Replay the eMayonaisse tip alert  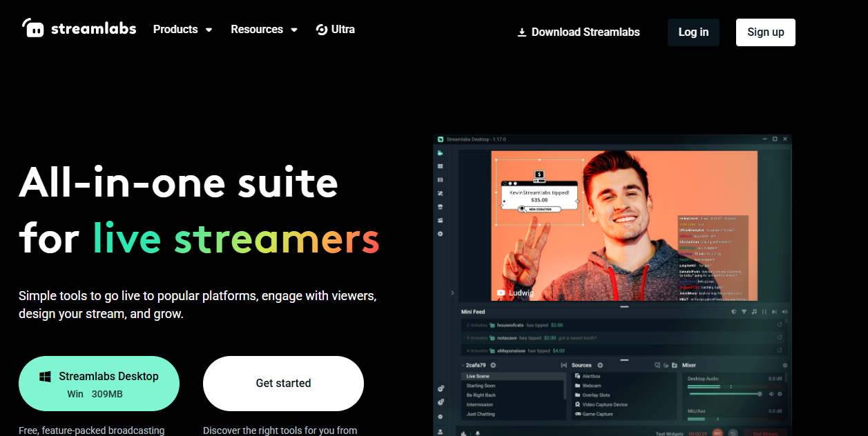click(780, 350)
